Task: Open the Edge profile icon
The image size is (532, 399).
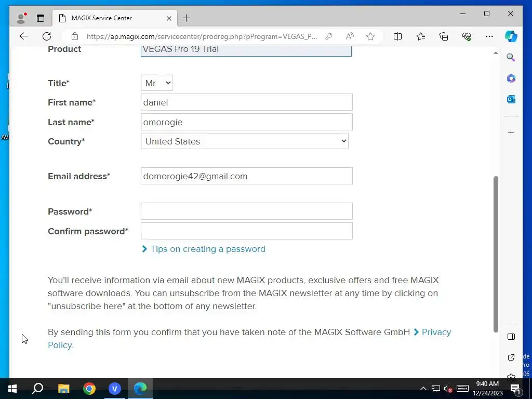Action: pos(21,18)
